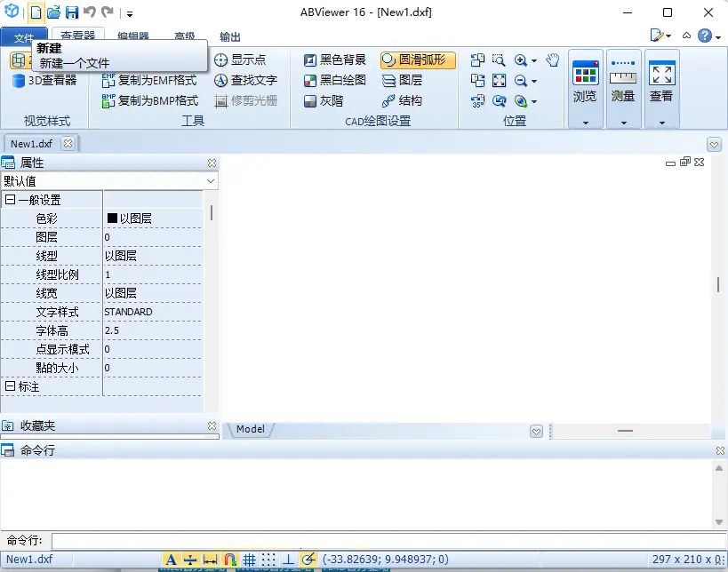
Task: Rotate the view counterclockwise icon
Action: click(477, 60)
